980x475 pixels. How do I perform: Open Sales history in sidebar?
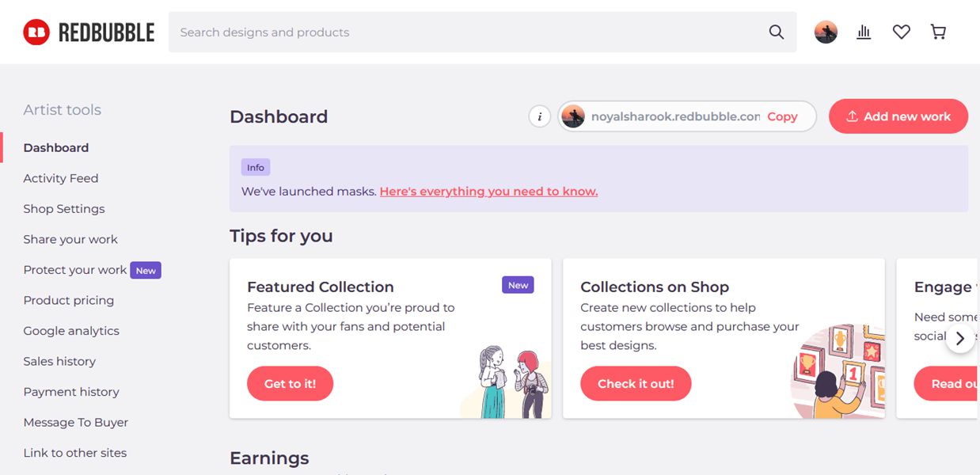point(59,361)
